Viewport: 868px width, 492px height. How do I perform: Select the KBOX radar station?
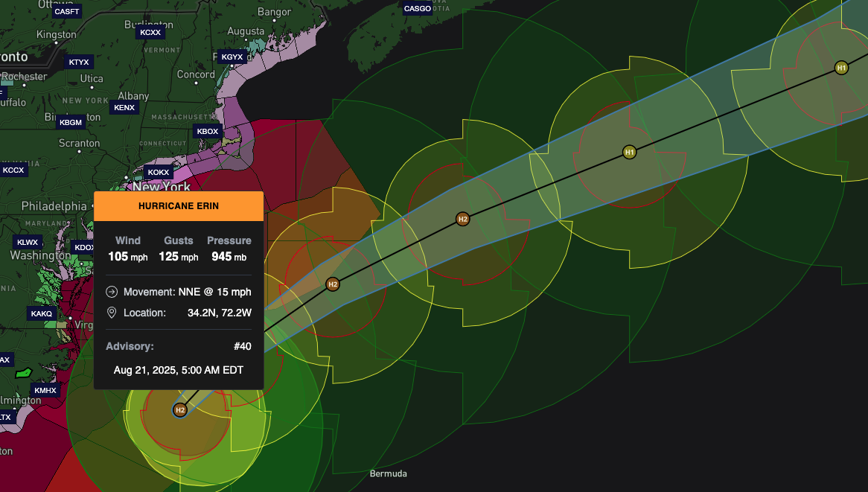point(208,131)
